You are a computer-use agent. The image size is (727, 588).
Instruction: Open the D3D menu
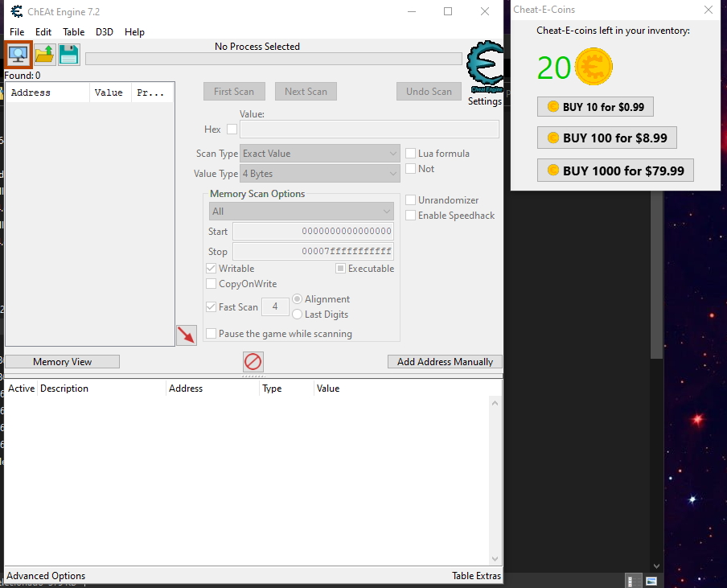[x=105, y=32]
